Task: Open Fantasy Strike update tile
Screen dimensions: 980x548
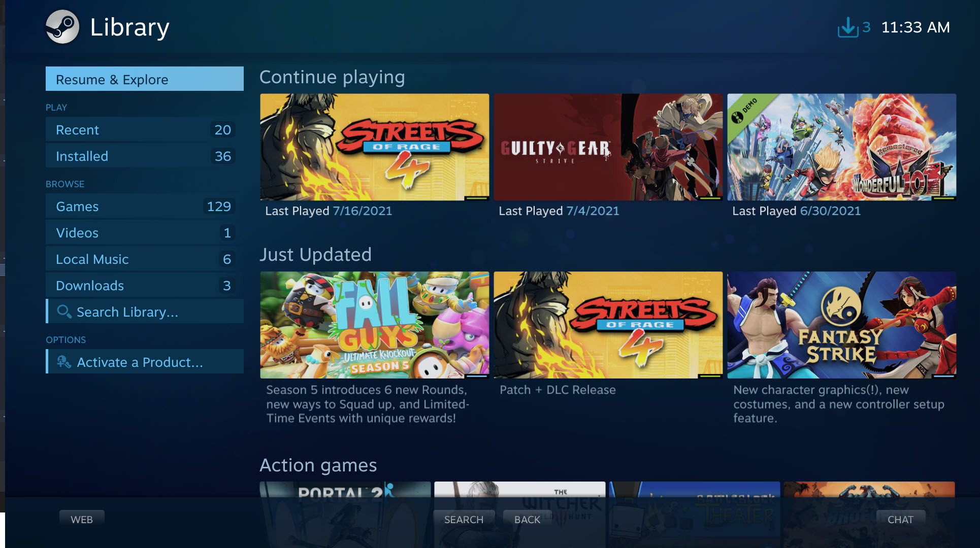Action: coord(842,325)
